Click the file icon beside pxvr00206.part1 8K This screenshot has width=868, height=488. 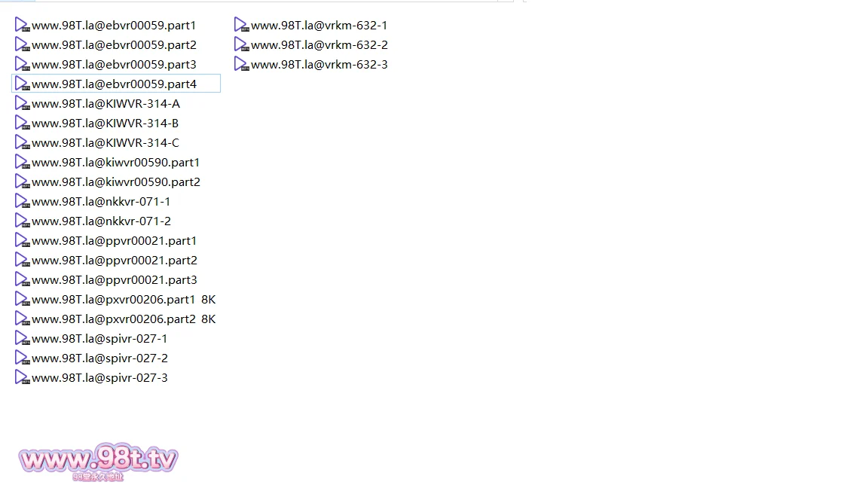[x=22, y=300]
